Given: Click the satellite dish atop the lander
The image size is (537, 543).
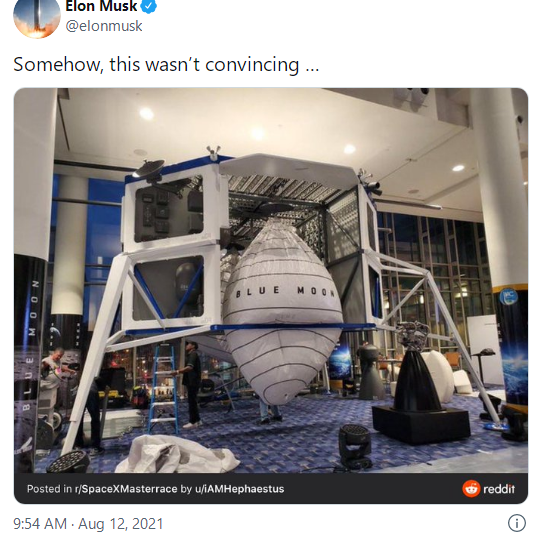Looking at the screenshot, I should (150, 169).
